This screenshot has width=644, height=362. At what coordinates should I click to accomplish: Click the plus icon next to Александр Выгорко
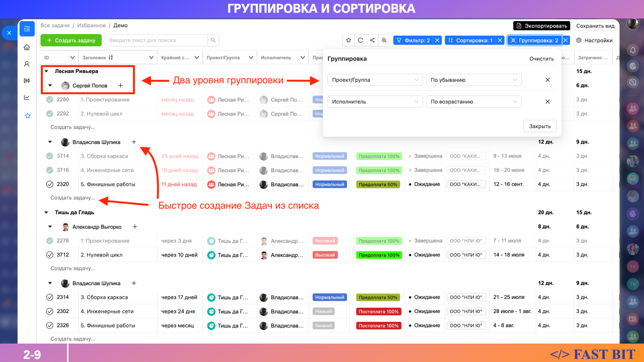135,227
